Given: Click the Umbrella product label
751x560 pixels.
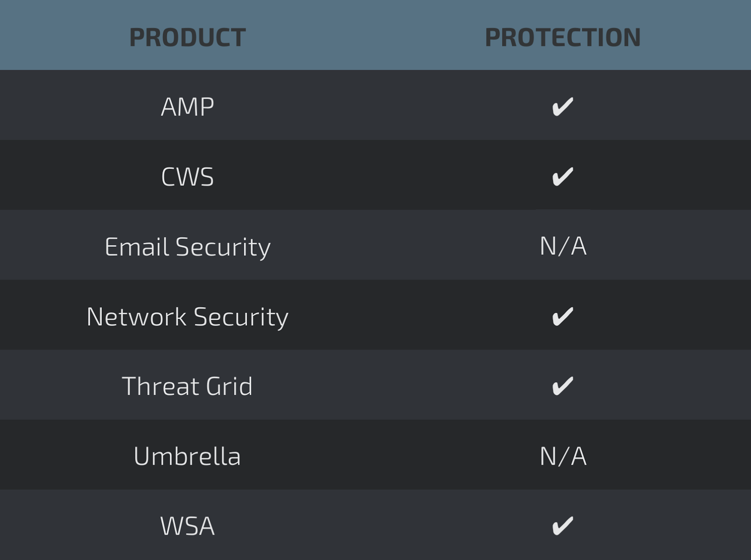Looking at the screenshot, I should 187,456.
